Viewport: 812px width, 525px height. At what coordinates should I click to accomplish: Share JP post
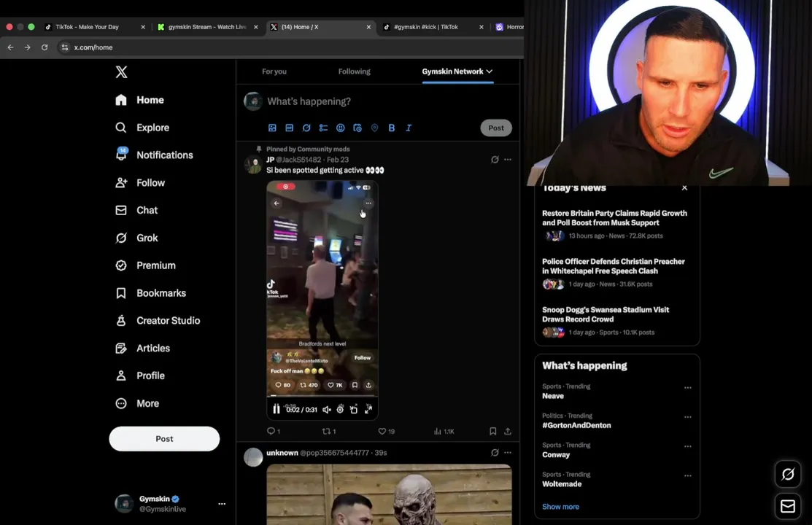point(508,431)
